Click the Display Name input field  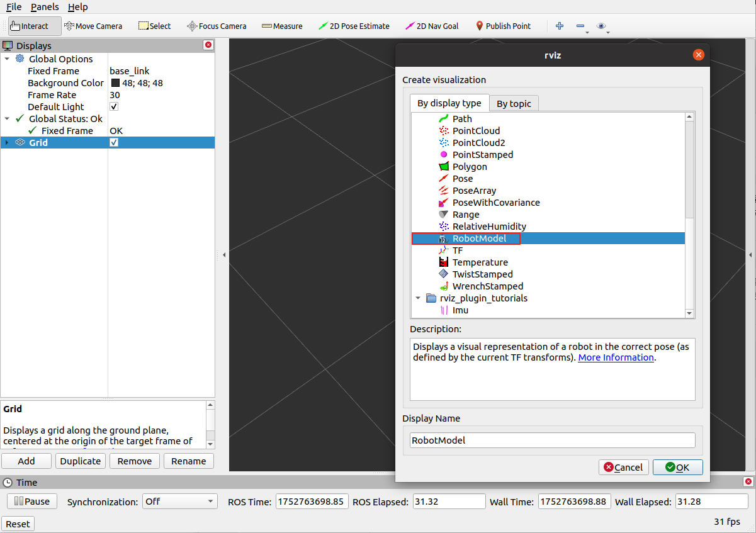click(x=553, y=440)
